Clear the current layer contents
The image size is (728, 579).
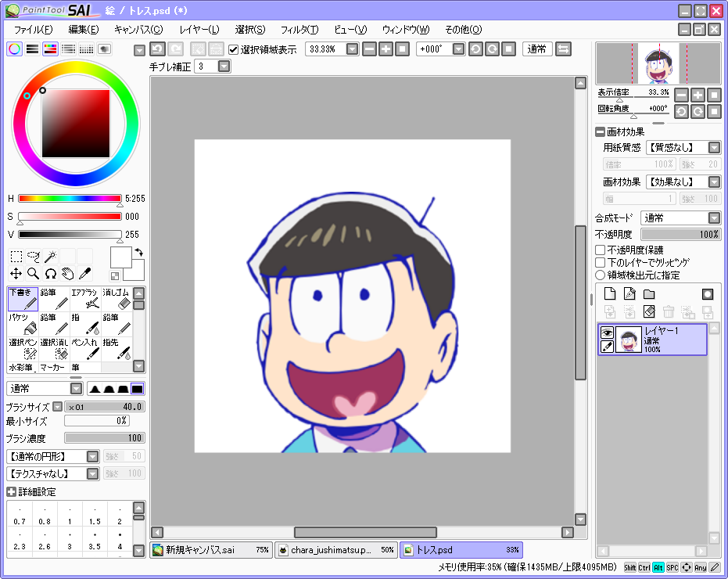click(x=649, y=311)
